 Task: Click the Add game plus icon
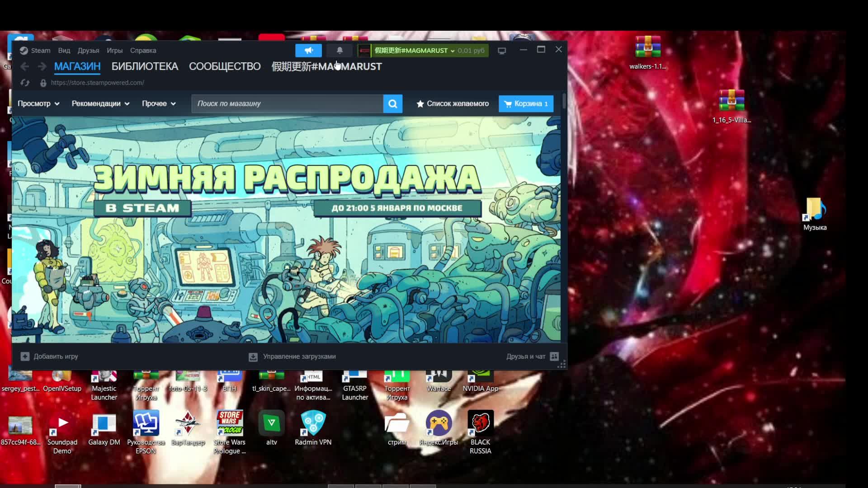25,357
